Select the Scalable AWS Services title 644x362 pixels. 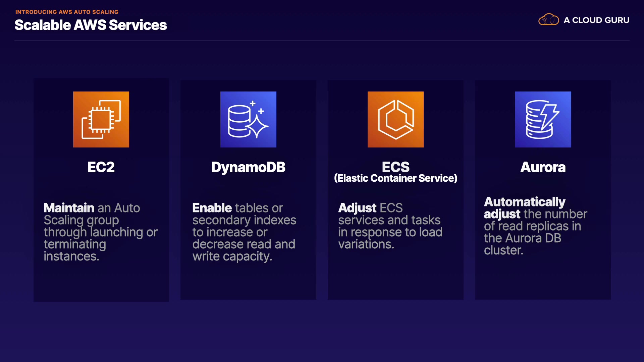pyautogui.click(x=91, y=25)
